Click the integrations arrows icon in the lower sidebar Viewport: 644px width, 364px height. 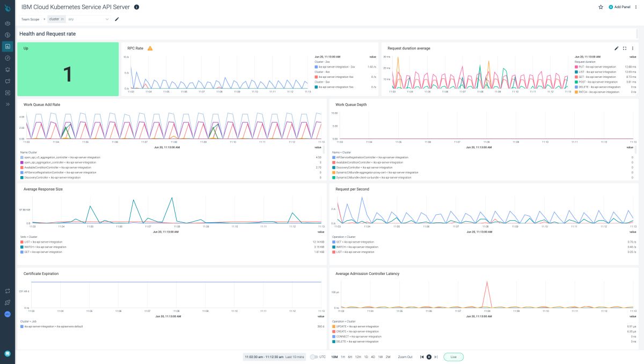coord(8,291)
